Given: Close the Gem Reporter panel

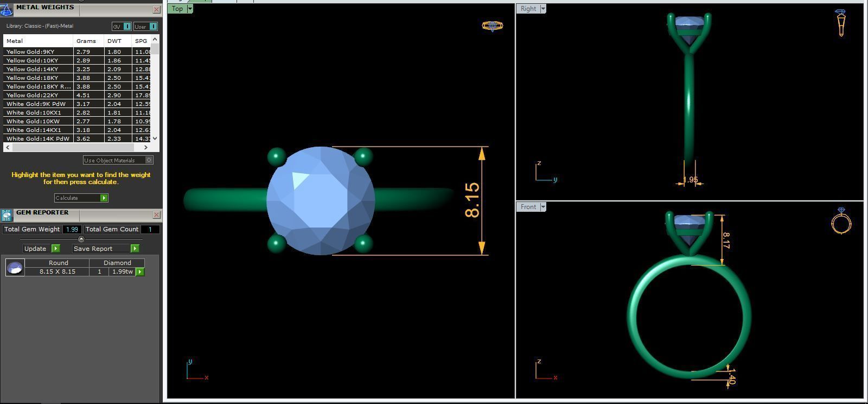Looking at the screenshot, I should click(156, 214).
